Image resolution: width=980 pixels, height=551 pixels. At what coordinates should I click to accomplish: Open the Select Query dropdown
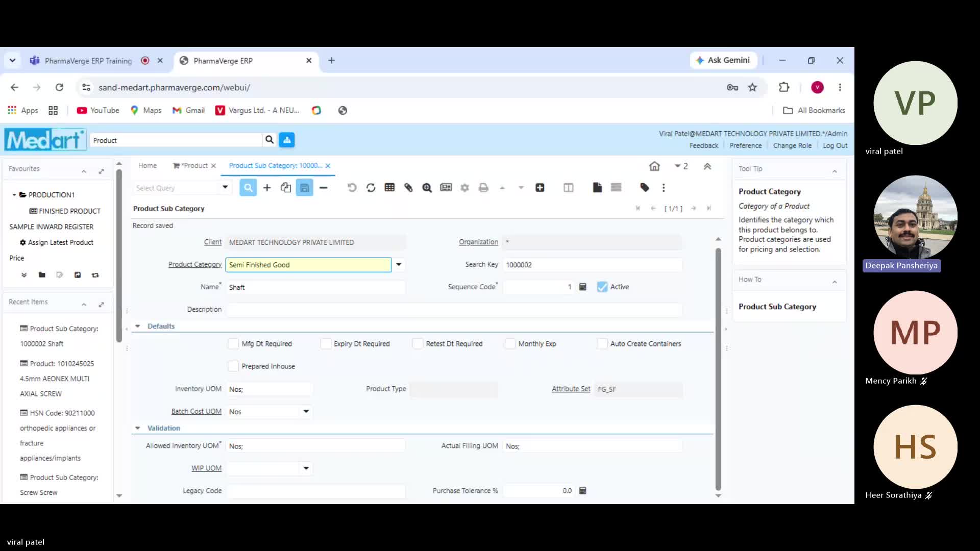(225, 188)
